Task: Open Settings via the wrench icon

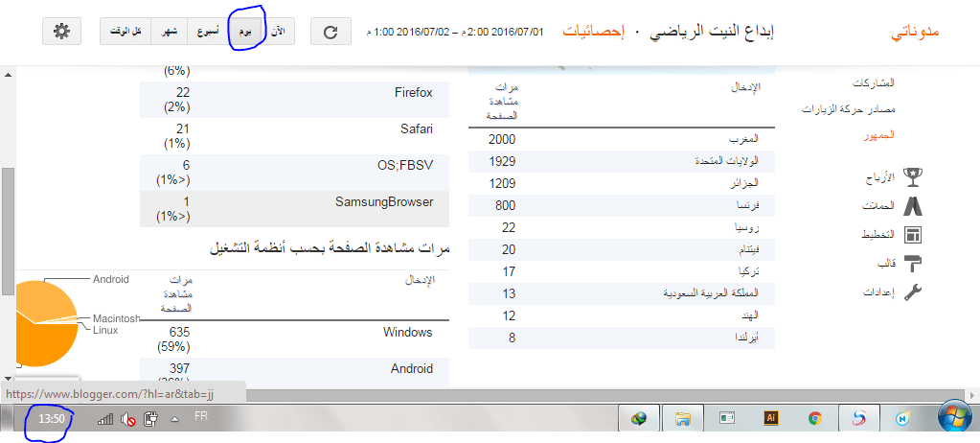Action: 913,292
